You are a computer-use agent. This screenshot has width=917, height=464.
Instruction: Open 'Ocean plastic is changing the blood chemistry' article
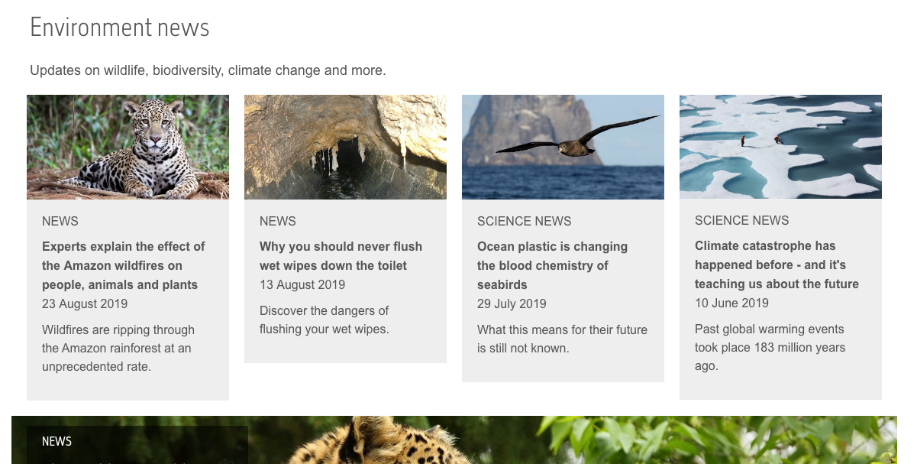tap(552, 265)
